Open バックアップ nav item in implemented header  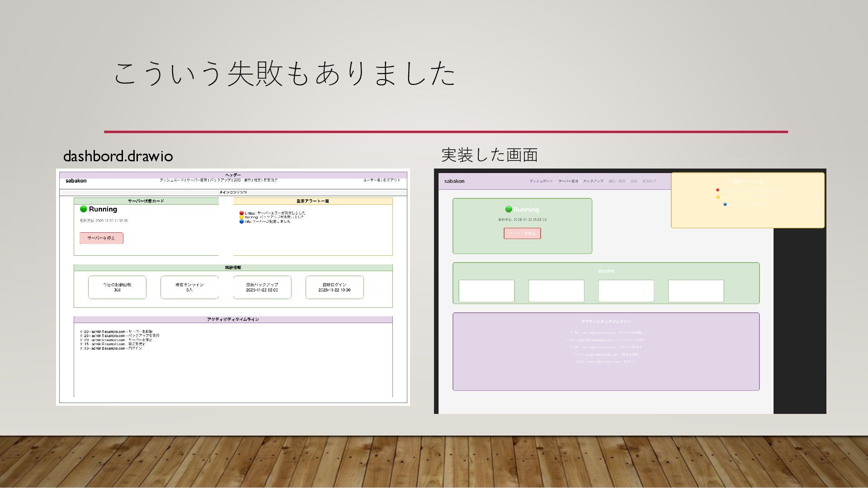pos(593,181)
